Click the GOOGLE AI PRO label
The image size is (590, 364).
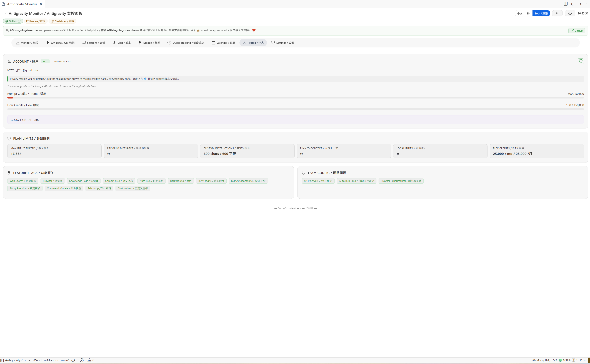pos(62,61)
